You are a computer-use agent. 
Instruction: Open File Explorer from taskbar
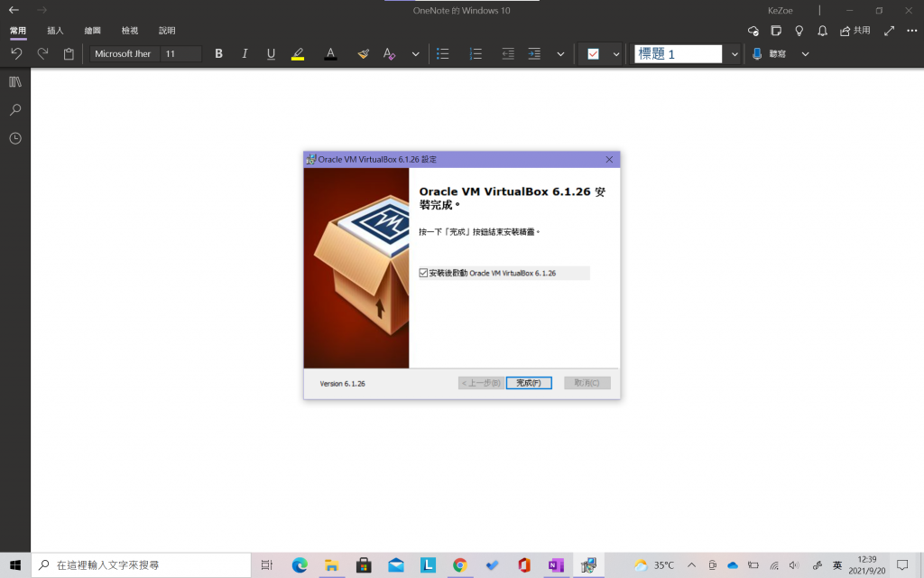[332, 565]
